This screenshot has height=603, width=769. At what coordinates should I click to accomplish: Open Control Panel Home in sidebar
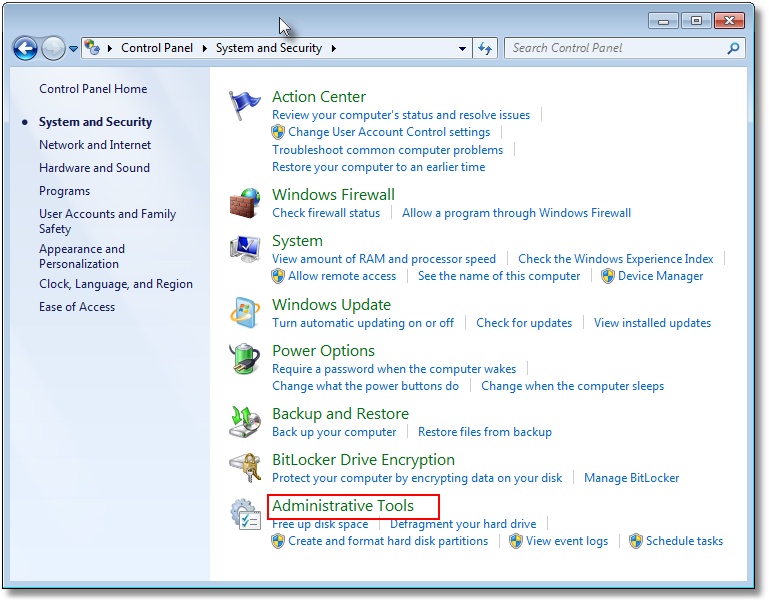click(x=93, y=89)
